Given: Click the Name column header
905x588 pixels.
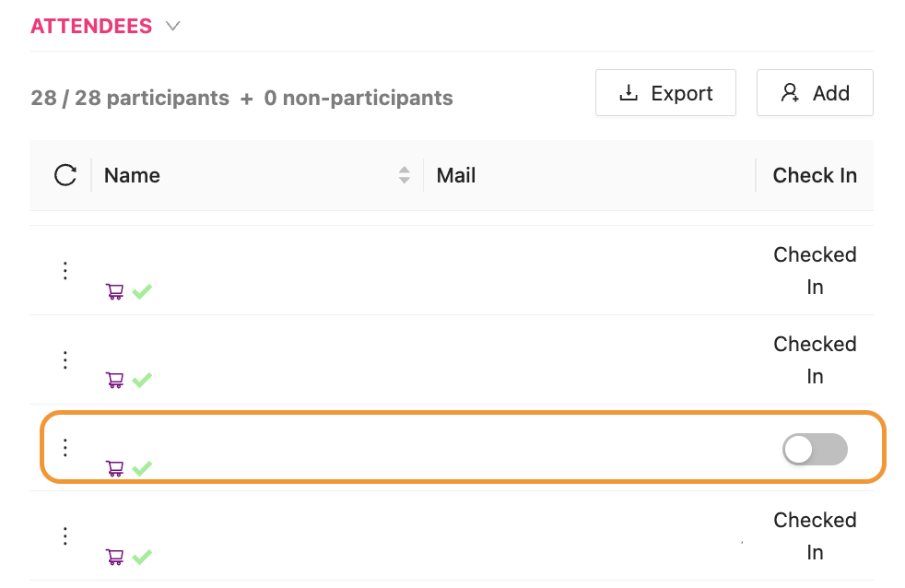Looking at the screenshot, I should 133,175.
